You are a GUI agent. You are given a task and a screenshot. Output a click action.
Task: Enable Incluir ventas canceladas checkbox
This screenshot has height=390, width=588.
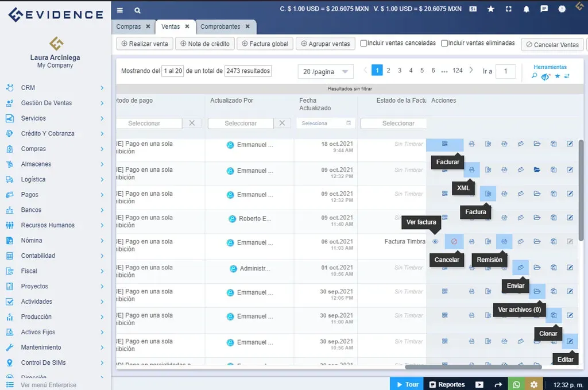click(x=363, y=43)
